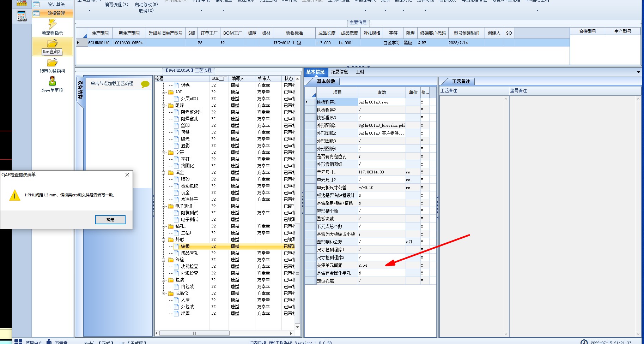Open the Bom查询2 folder icon

(x=52, y=43)
